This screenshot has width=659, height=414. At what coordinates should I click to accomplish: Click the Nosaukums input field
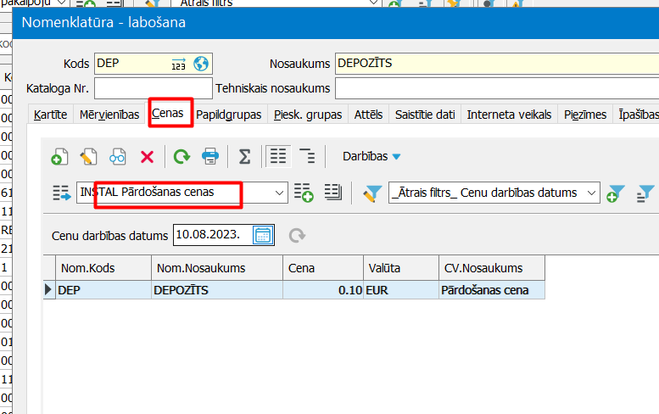click(x=497, y=64)
